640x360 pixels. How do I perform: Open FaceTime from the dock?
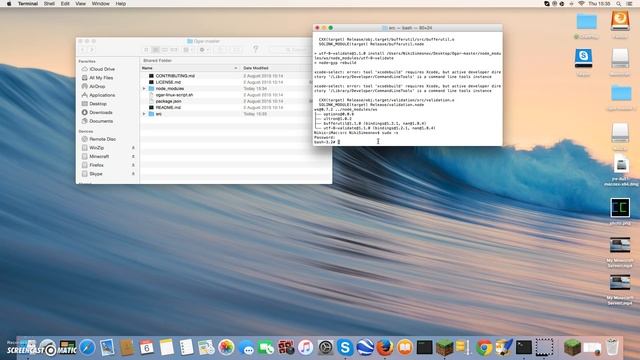(x=266, y=348)
